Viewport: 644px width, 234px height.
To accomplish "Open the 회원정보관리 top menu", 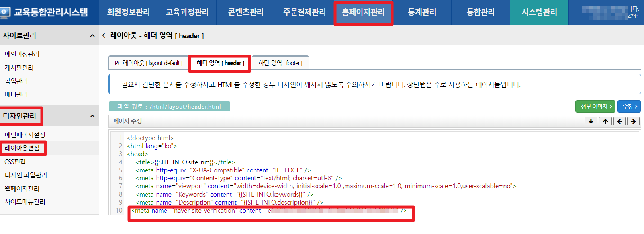I will [128, 12].
